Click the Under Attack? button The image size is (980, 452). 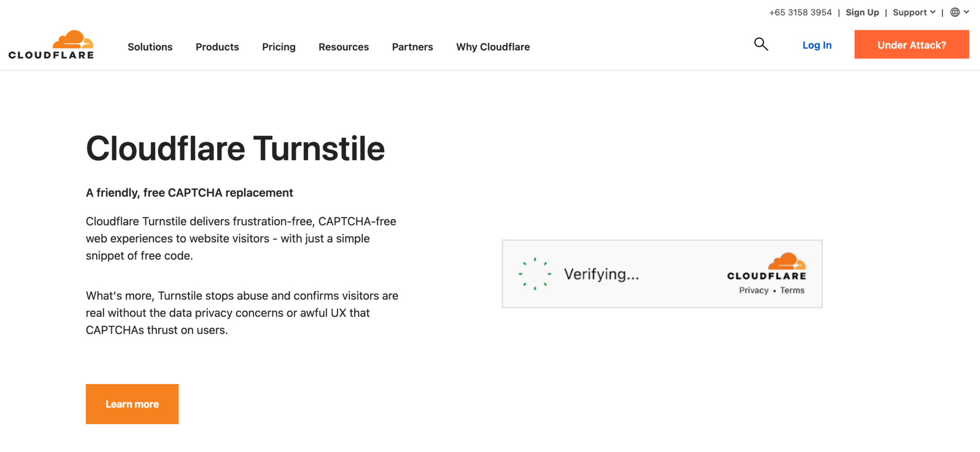tap(911, 45)
